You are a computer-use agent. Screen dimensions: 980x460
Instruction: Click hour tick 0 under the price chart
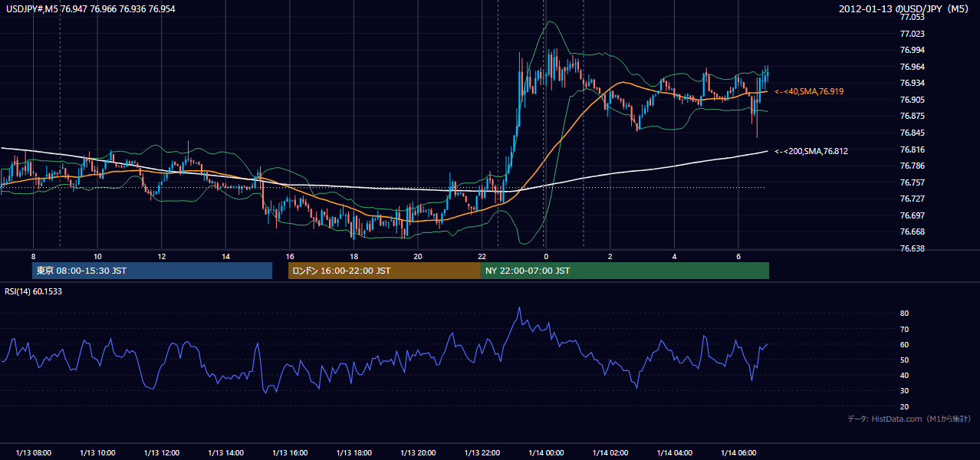[546, 256]
